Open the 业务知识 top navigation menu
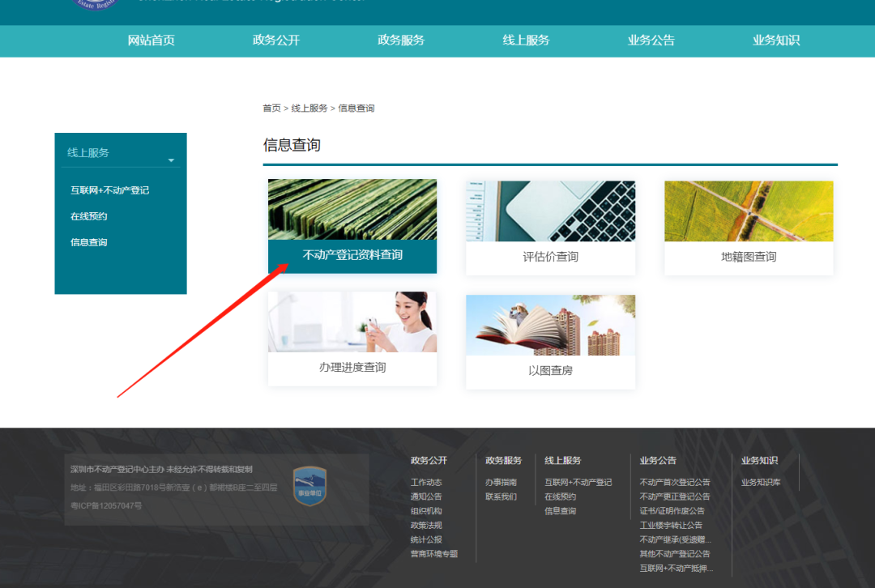 (x=775, y=40)
